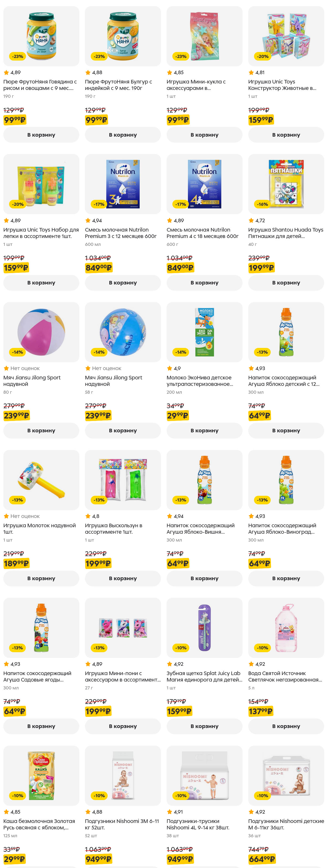Click star icon for inflatable hammer toy
The image size is (328, 868).
pyautogui.click(x=6, y=516)
